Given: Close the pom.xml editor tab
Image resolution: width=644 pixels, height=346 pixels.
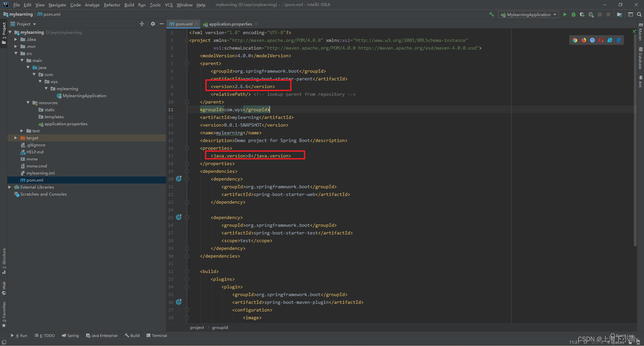Looking at the screenshot, I should [x=197, y=24].
